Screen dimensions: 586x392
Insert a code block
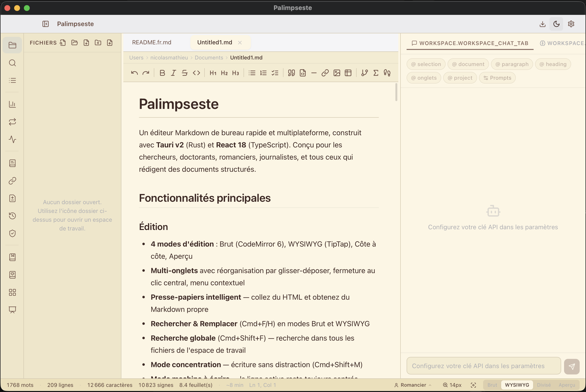pos(303,73)
